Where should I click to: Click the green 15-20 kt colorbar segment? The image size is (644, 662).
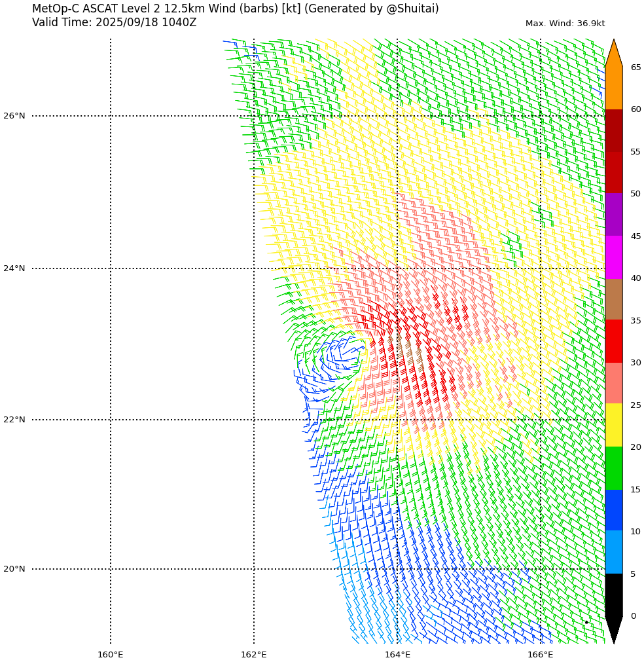(614, 468)
